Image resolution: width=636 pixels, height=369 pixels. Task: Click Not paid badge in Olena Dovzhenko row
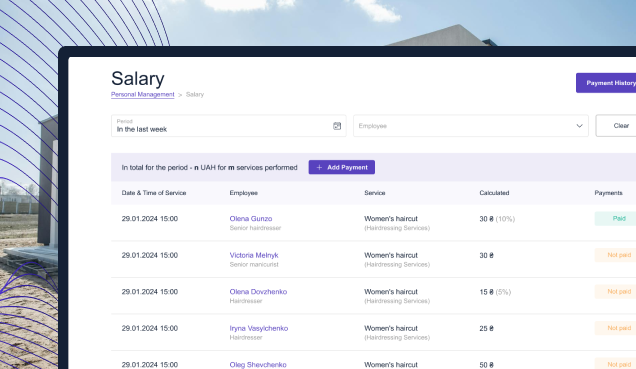click(x=615, y=292)
